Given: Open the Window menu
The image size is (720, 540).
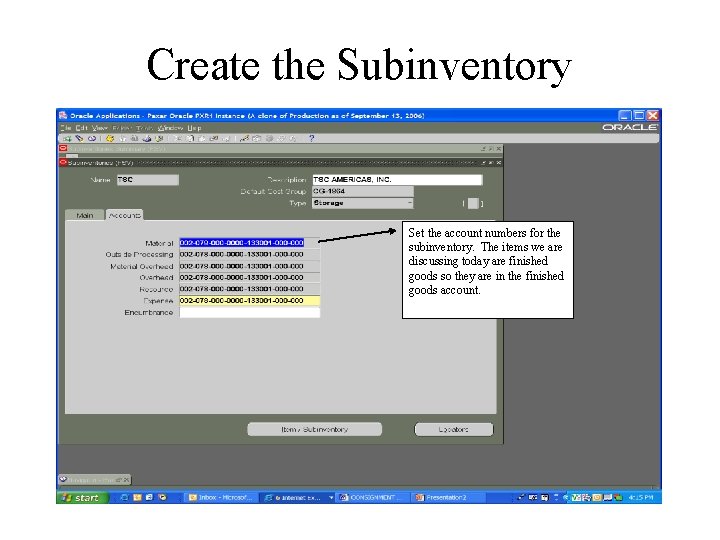Looking at the screenshot, I should pos(170,128).
